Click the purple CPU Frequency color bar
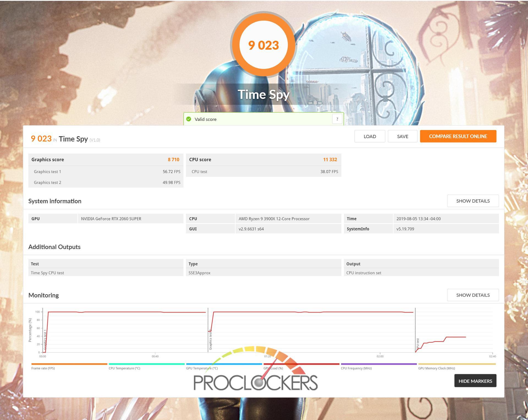 click(x=379, y=364)
